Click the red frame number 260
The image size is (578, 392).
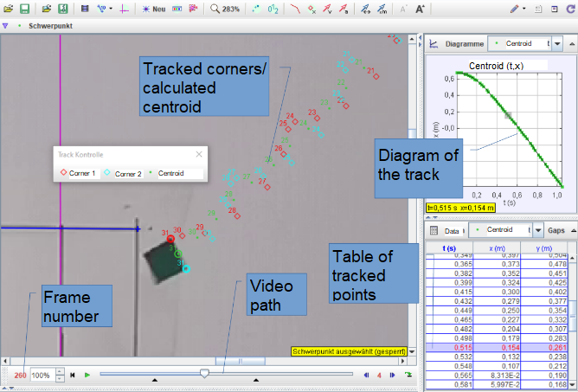[20, 376]
